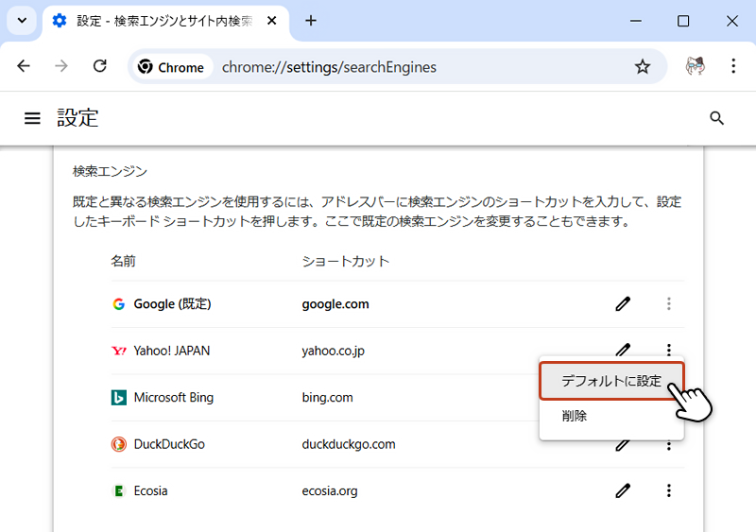
Task: Click the 検索エンジン section heading
Action: pyautogui.click(x=110, y=171)
